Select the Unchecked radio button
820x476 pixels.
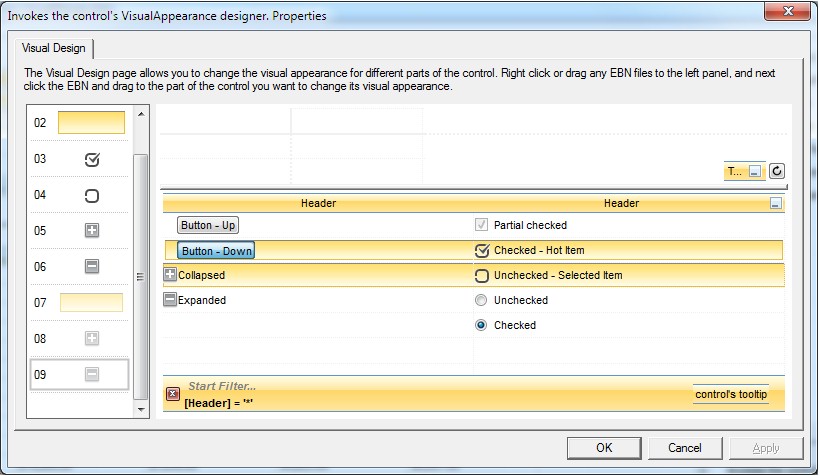[481, 300]
